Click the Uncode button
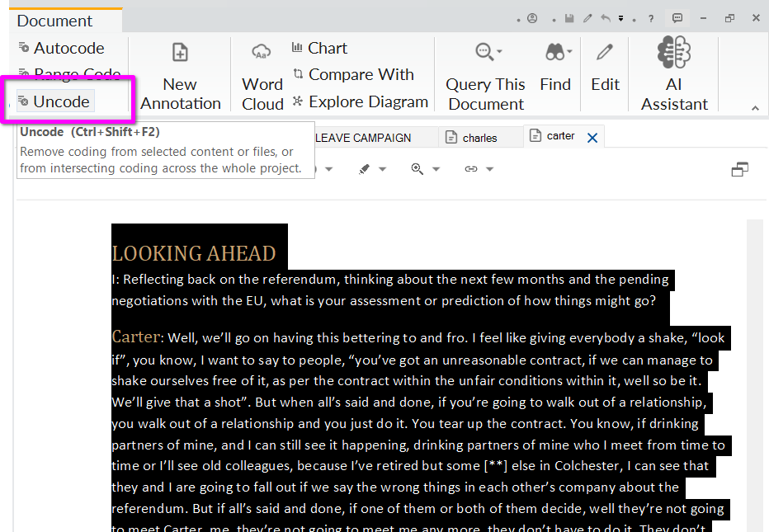Viewport: 769px width, 532px height. (54, 101)
